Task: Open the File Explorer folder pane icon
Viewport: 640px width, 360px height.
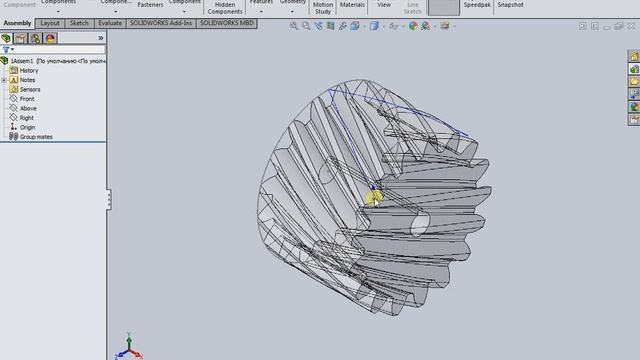Action: click(x=634, y=82)
